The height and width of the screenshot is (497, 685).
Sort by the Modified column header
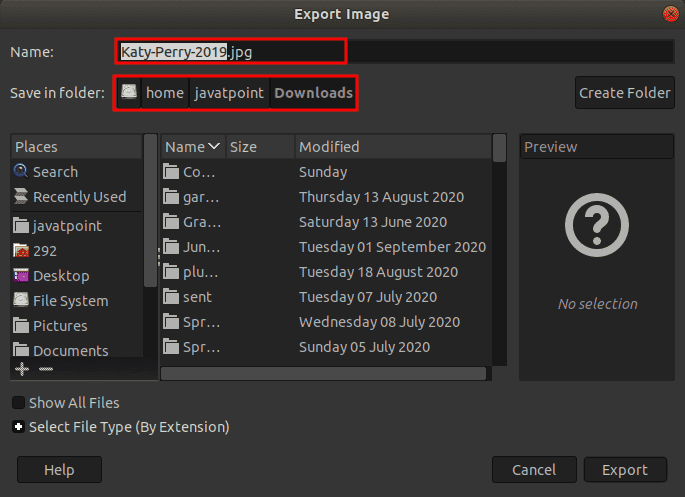click(394, 147)
